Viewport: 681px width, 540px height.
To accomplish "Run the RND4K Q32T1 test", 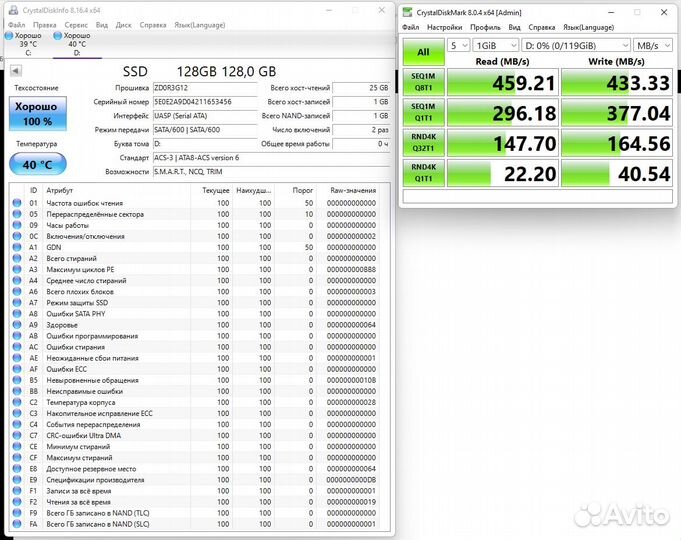I will [423, 143].
